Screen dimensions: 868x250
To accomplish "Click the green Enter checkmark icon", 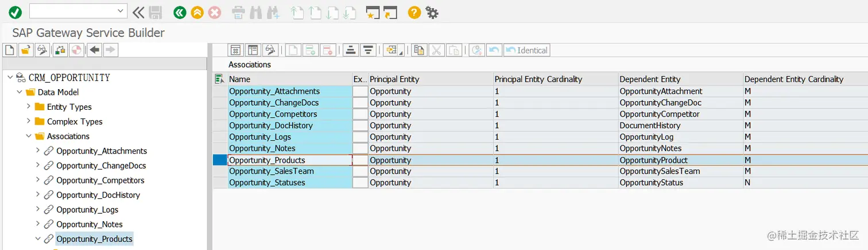I will pos(15,11).
